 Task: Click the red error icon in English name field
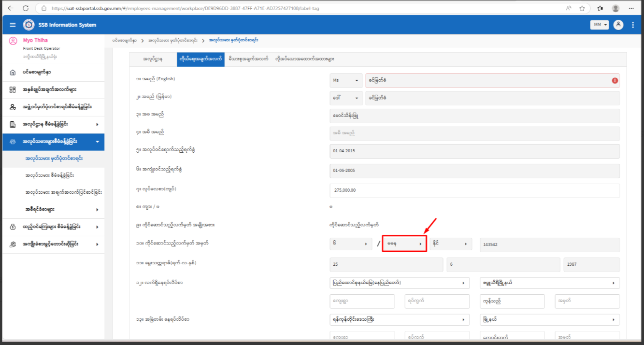pos(615,81)
